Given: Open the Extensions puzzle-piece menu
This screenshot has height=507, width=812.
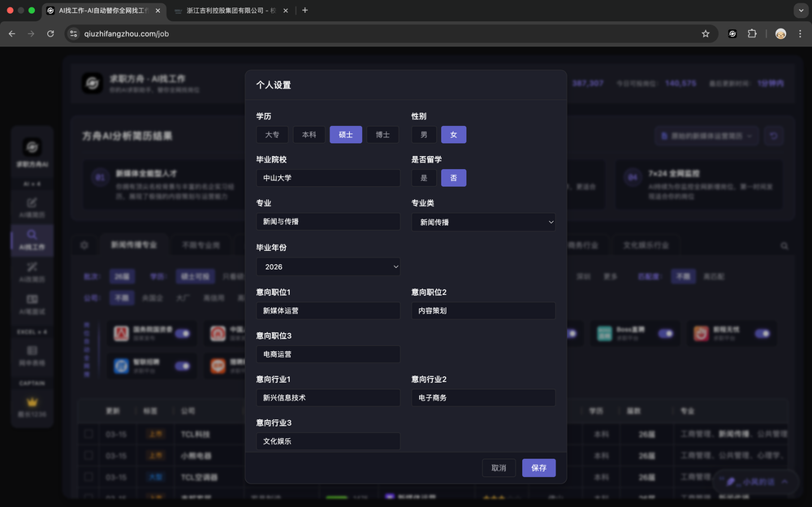Looking at the screenshot, I should [752, 33].
